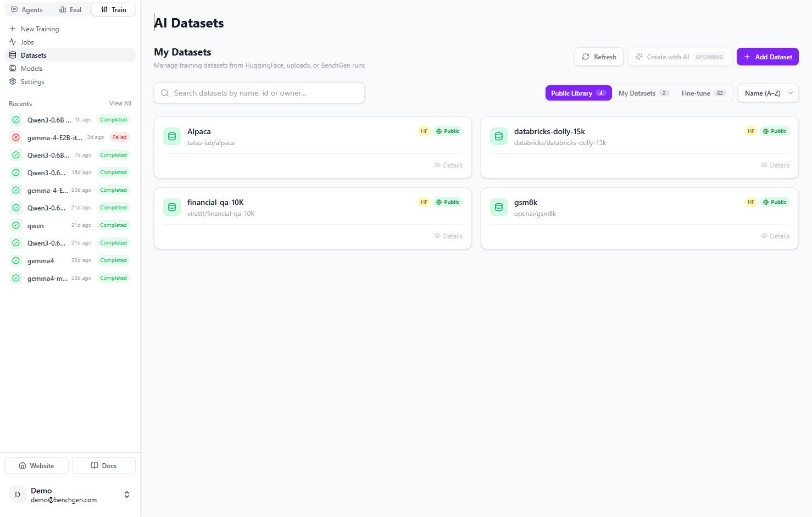Click the Add Dataset button
The height and width of the screenshot is (517, 812).
point(767,57)
